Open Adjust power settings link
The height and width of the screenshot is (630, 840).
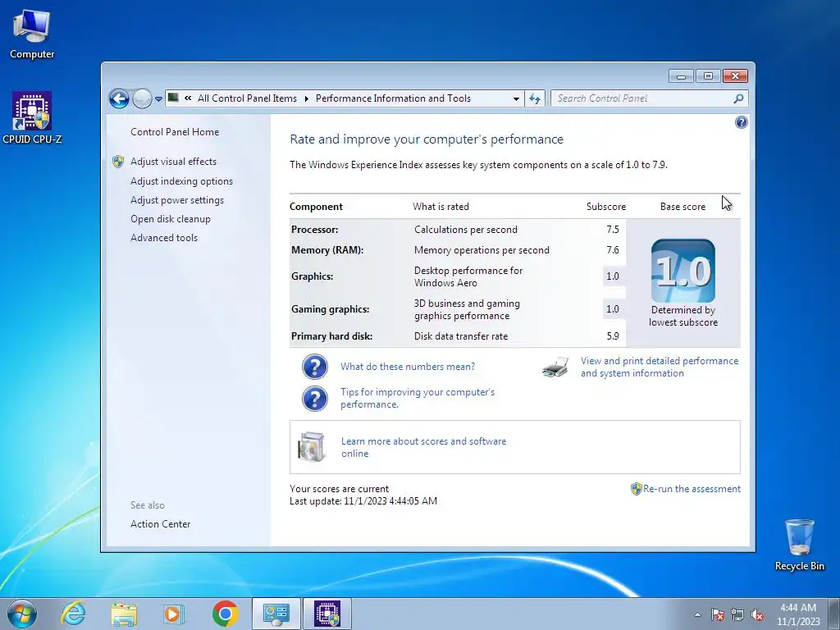(177, 200)
